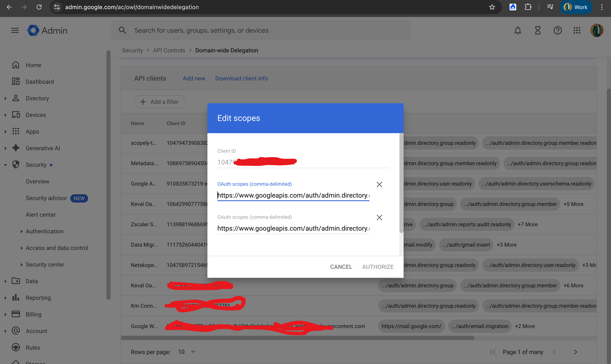This screenshot has width=611, height=364.
Task: Click the main menu hamburger icon
Action: pos(15,30)
